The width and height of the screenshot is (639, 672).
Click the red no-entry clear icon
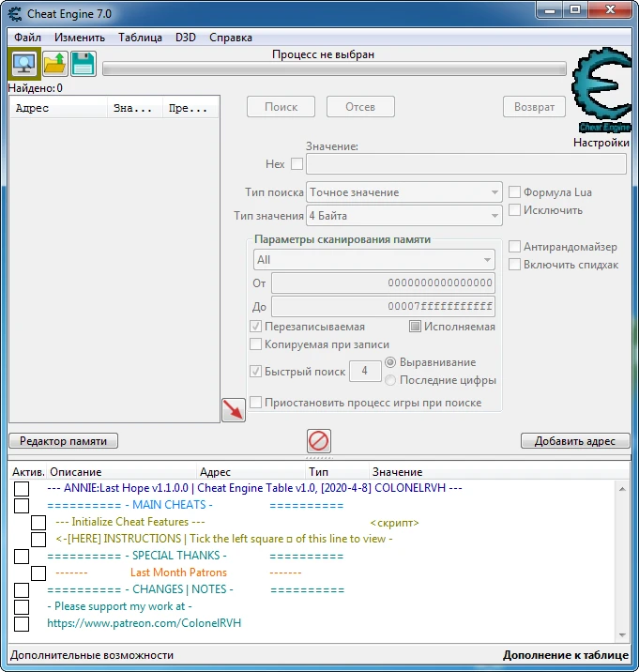point(318,440)
